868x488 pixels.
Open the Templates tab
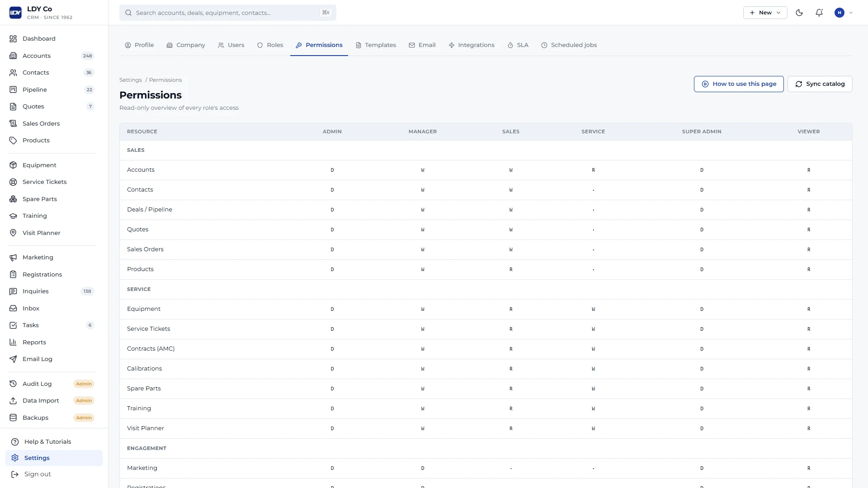click(376, 45)
